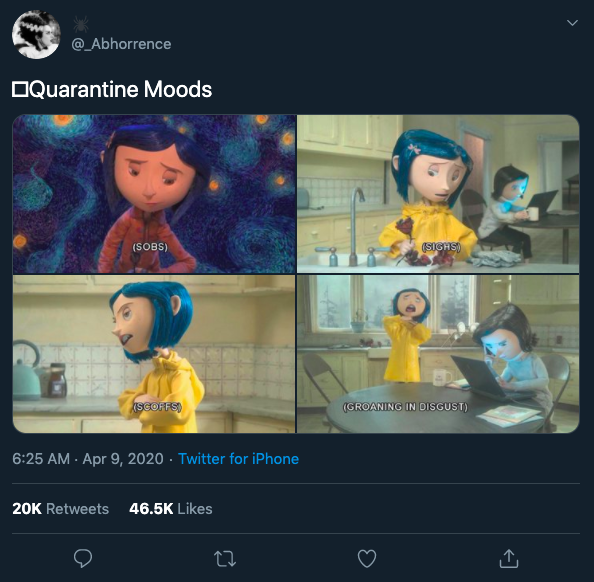Open the @_Abhorrence profile handle
Screen dimensions: 594x582
tap(121, 44)
